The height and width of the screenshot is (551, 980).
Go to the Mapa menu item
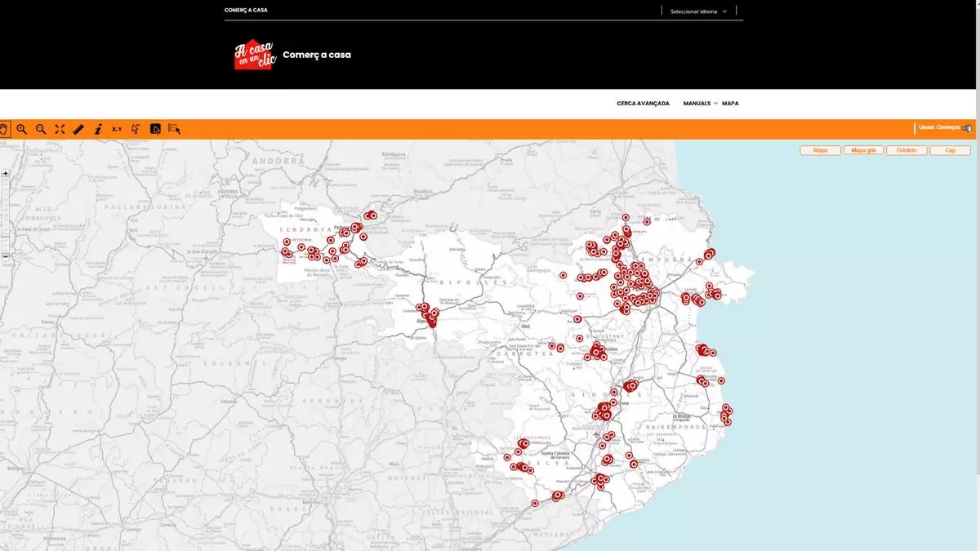pos(730,104)
